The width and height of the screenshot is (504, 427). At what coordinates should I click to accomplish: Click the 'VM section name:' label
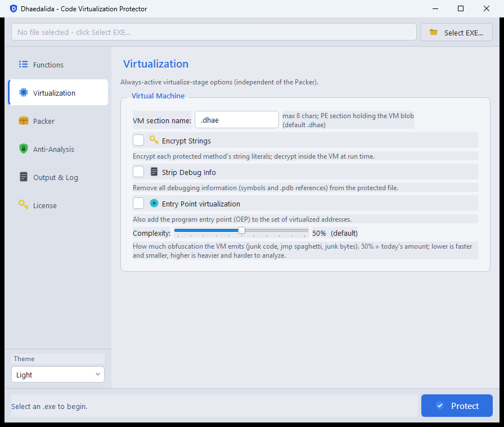(162, 120)
